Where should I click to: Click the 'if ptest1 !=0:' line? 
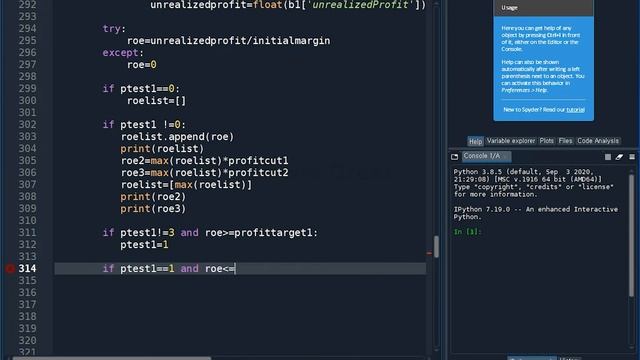click(x=144, y=124)
